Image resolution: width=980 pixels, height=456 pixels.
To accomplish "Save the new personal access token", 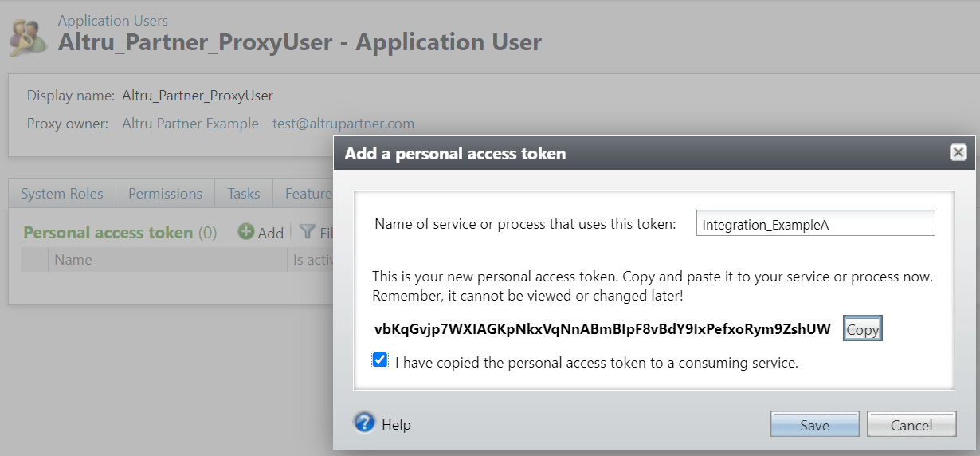I will (814, 425).
